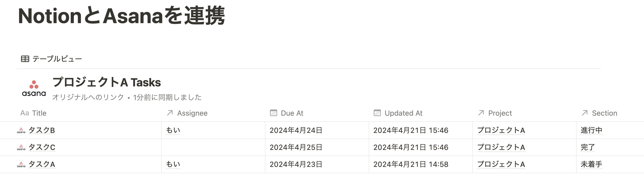Image resolution: width=644 pixels, height=186 pixels.
Task: Switch to the テーブルビュー tab
Action: click(51, 59)
